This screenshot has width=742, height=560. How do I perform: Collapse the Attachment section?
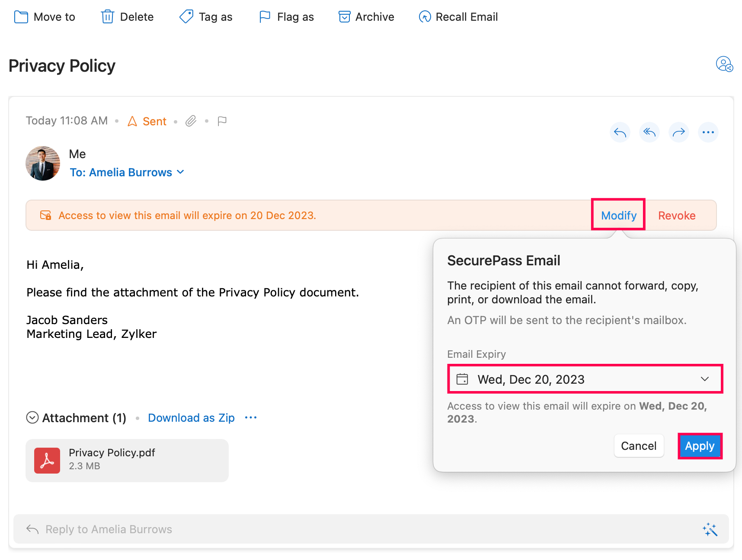[32, 417]
